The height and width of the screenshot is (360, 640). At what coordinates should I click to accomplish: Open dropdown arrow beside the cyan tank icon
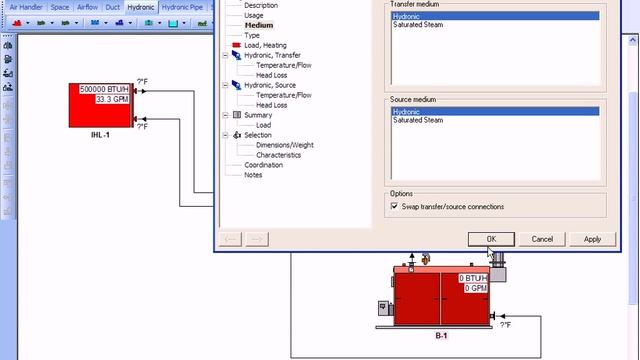(x=184, y=24)
